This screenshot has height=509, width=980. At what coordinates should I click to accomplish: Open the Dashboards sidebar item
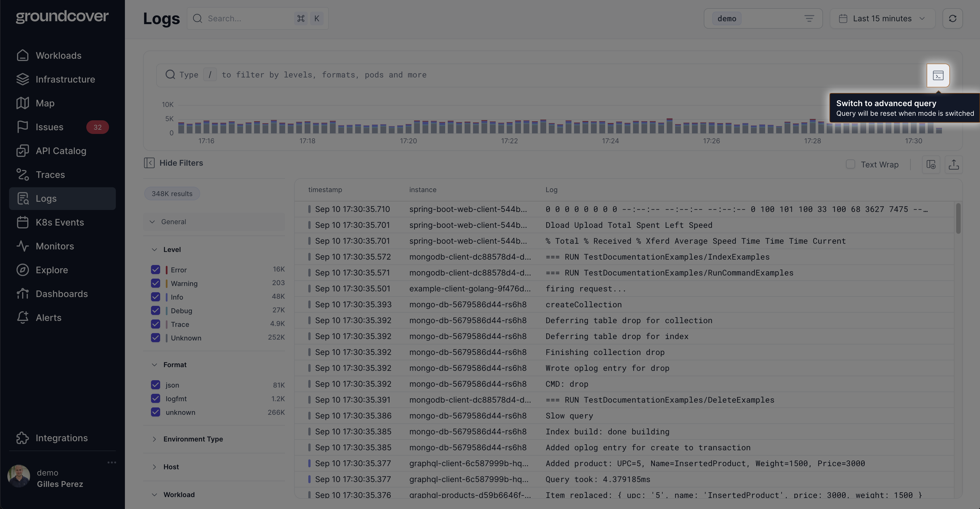(x=62, y=293)
